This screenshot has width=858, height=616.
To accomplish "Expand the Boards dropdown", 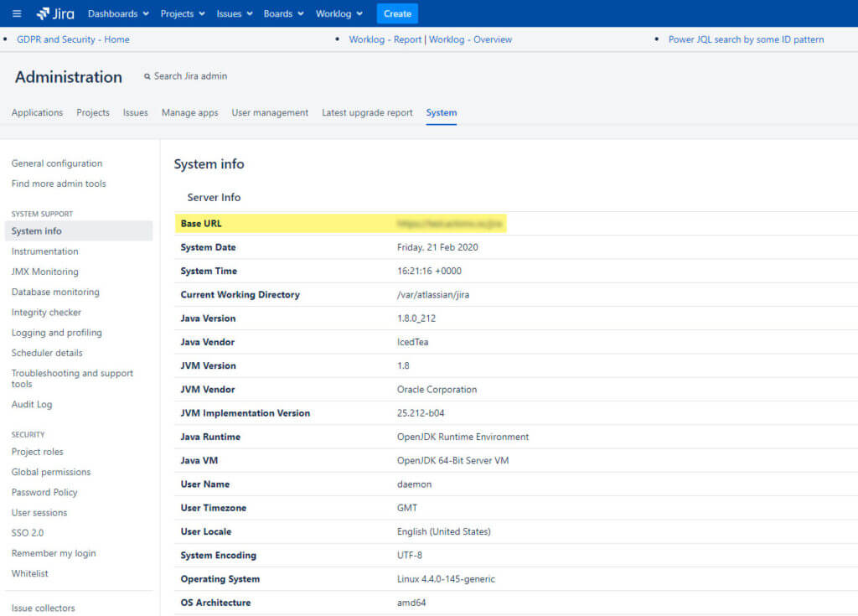I will (283, 13).
